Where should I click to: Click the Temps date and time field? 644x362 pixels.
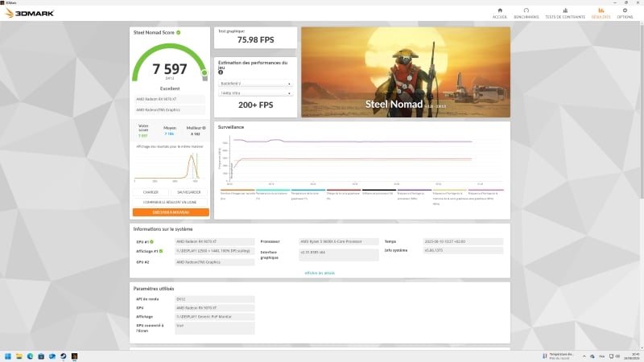(x=463, y=242)
